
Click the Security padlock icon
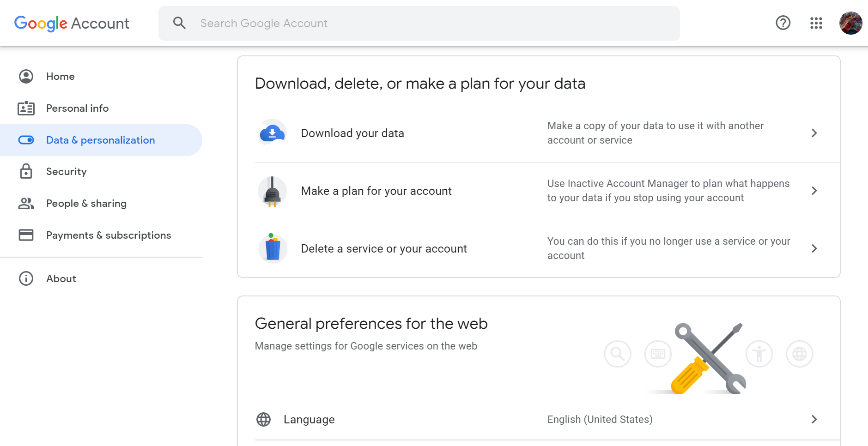tap(26, 171)
